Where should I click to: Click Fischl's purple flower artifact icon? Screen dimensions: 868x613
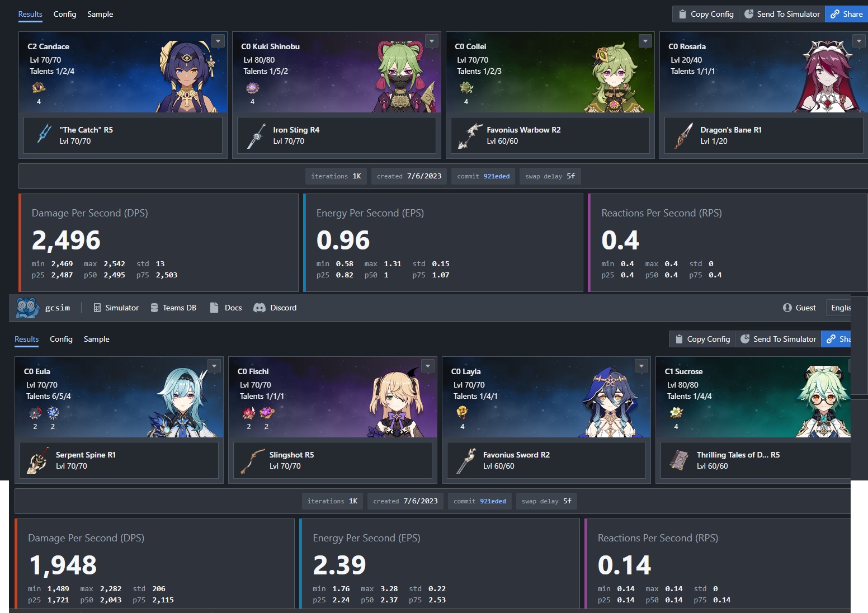(x=267, y=413)
